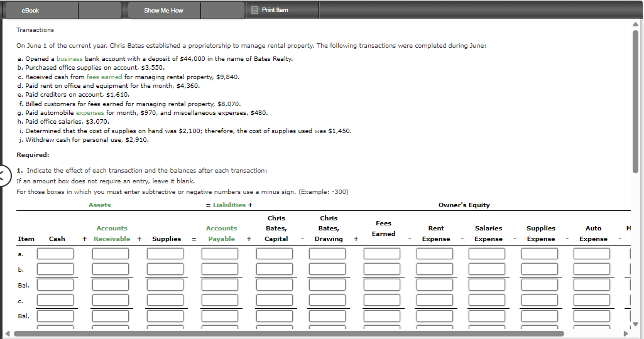Click the Print Item button
This screenshot has width=644, height=339.
tap(275, 10)
